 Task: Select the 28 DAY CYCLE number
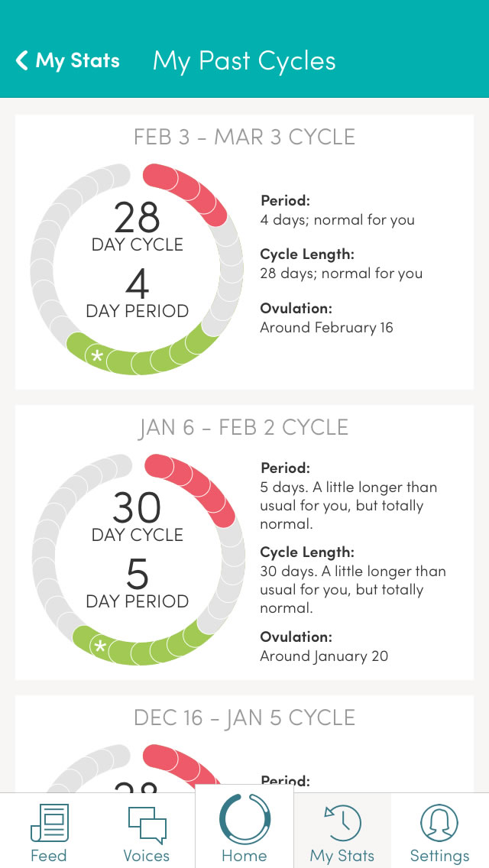138,218
